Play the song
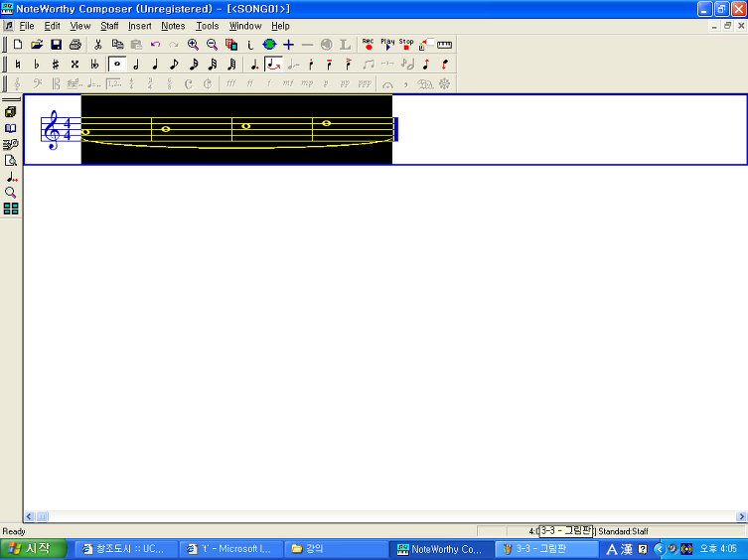The height and width of the screenshot is (560, 748). [387, 45]
